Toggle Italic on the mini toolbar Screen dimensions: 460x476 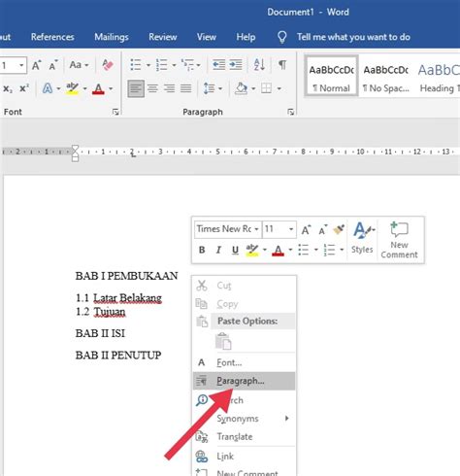(x=218, y=250)
